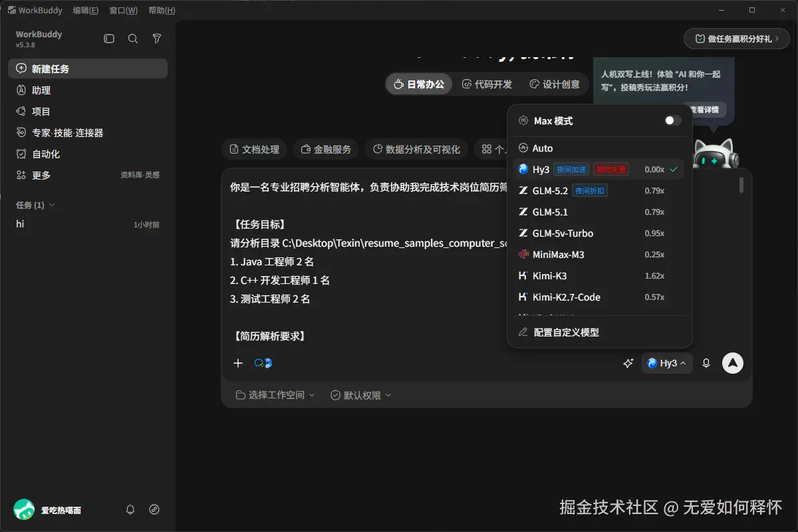Click the robot cat mascot
Image resolution: width=798 pixels, height=532 pixels.
pos(715,154)
